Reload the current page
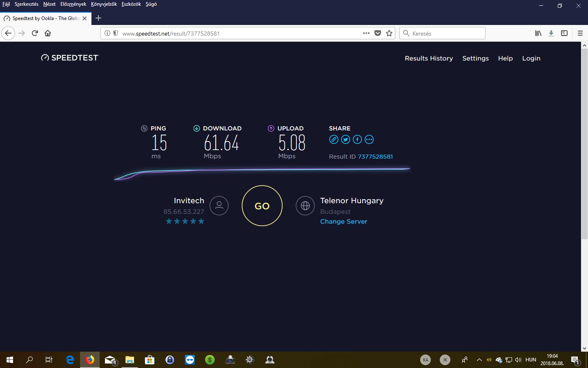Screen dimensions: 588x368 pos(35,33)
